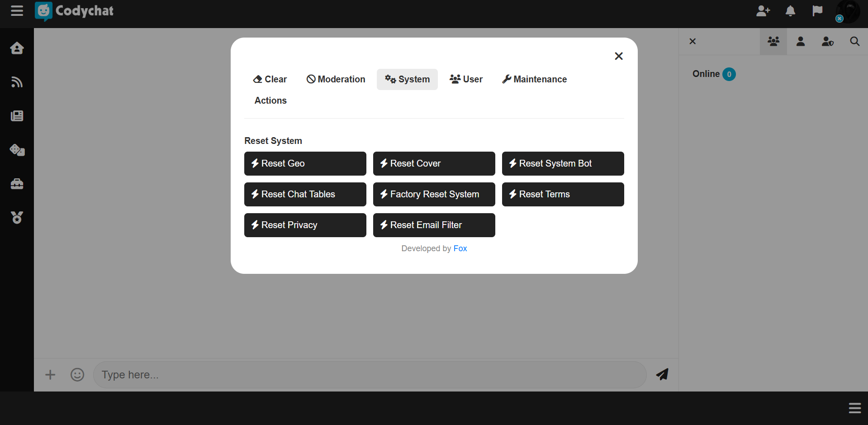Click the add friend icon in header
This screenshot has height=425, width=868.
[x=763, y=11]
